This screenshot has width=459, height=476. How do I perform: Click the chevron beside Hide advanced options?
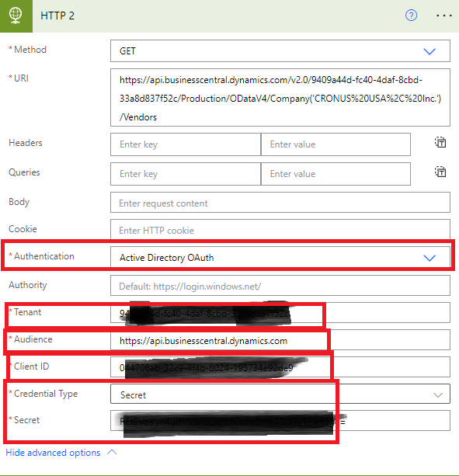point(112,452)
